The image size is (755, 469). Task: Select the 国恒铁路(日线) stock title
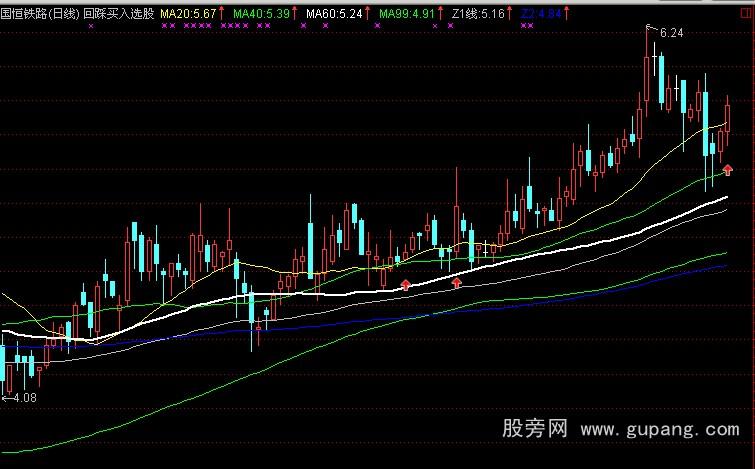pos(40,14)
